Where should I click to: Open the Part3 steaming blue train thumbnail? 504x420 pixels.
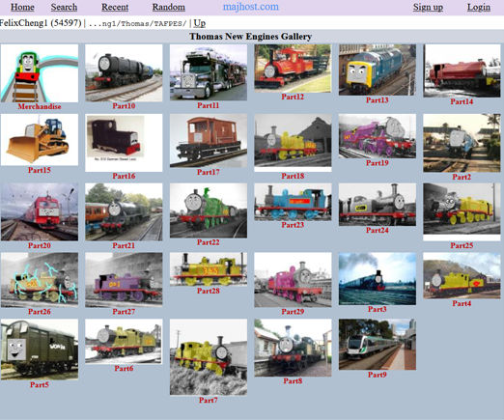(378, 279)
